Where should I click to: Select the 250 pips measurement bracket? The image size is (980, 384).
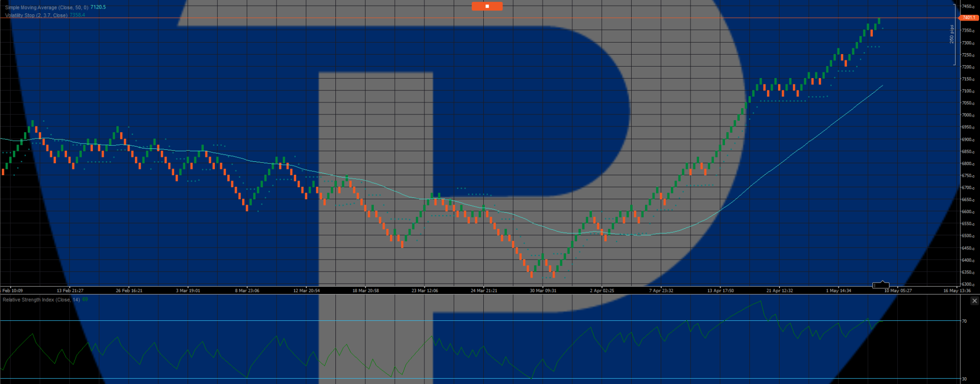(953, 34)
